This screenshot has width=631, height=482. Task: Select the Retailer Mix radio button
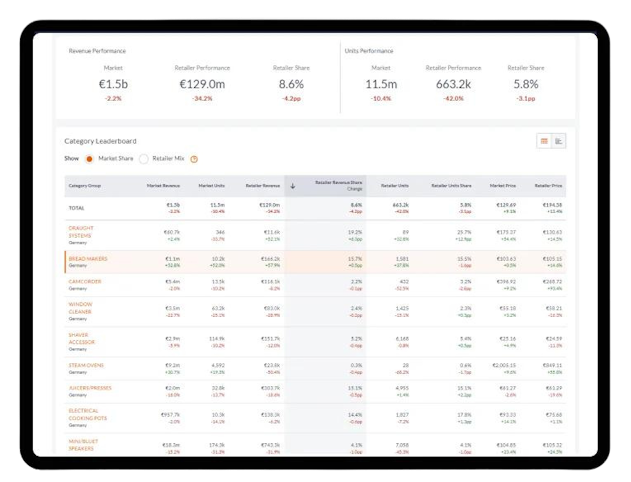(x=144, y=159)
